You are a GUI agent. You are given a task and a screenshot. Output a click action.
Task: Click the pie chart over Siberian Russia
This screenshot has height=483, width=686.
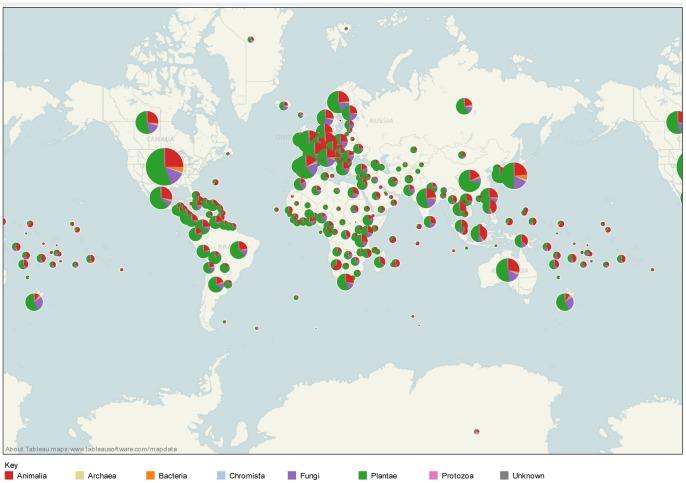[x=464, y=106]
